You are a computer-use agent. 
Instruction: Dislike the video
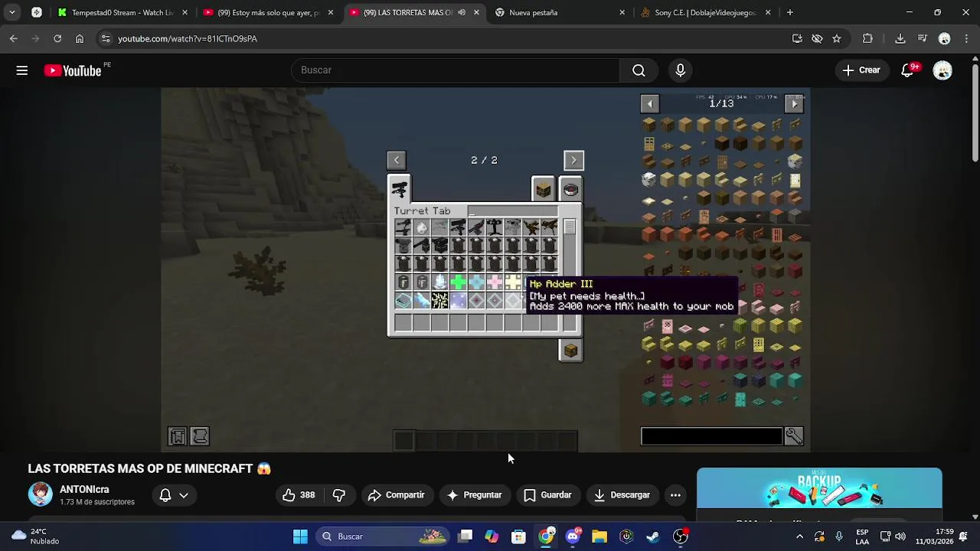(x=339, y=495)
